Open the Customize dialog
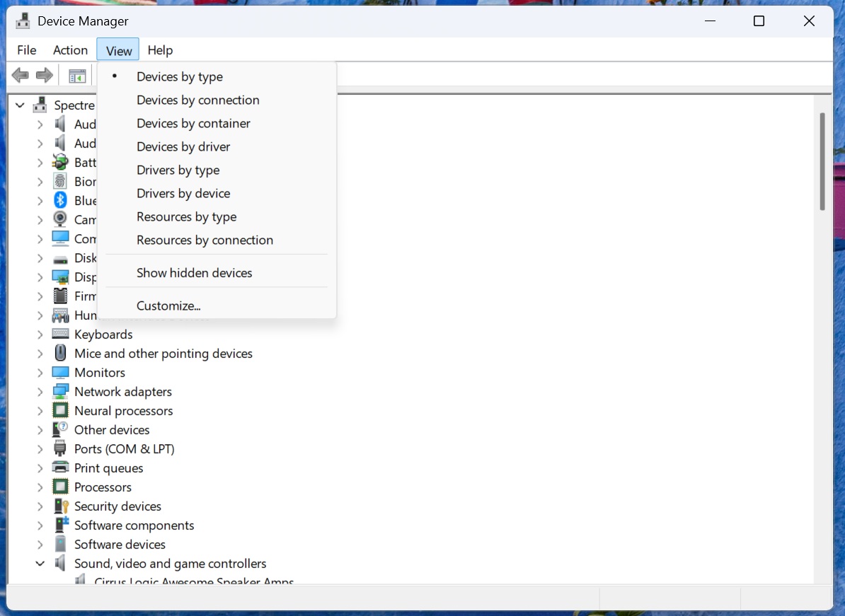This screenshot has width=845, height=616. (x=168, y=306)
